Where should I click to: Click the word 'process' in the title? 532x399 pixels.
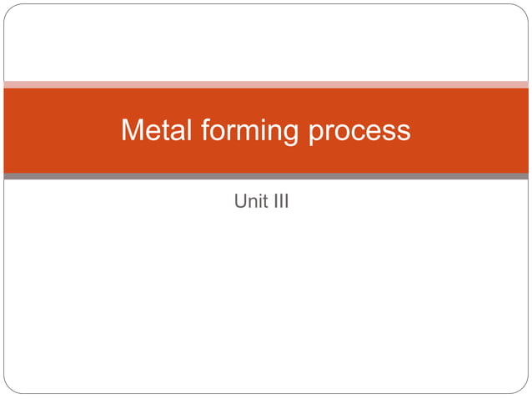359,133
